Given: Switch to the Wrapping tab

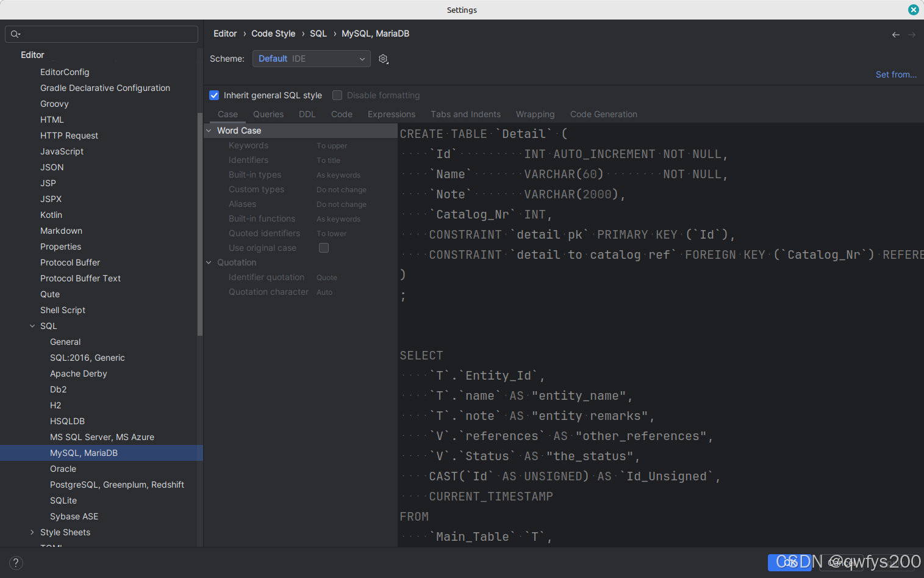Looking at the screenshot, I should (535, 114).
